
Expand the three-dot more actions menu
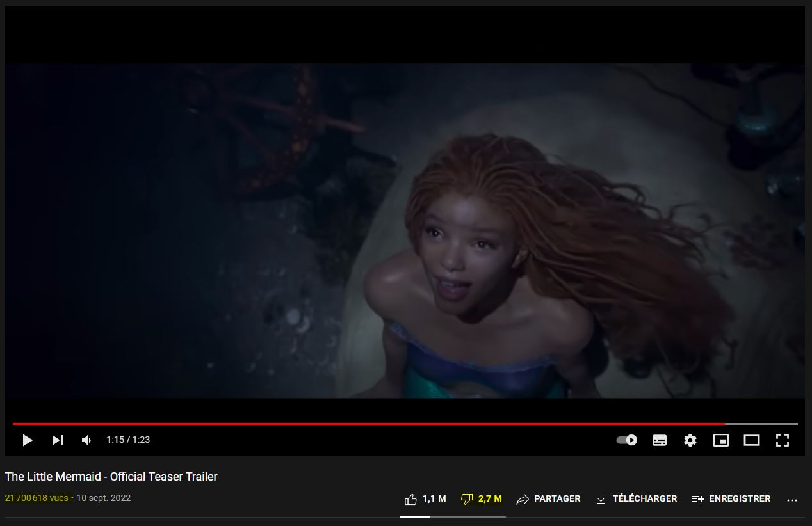coord(792,500)
